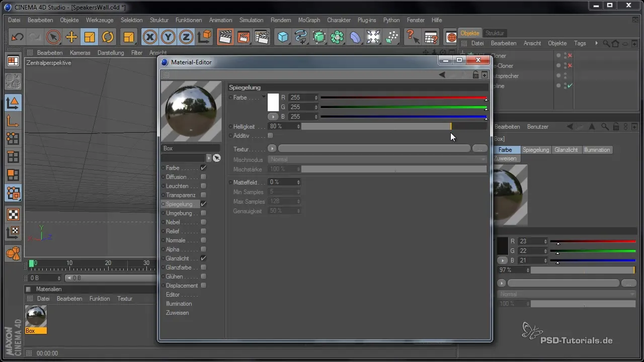Open Editor material page
The image size is (644, 362).
click(173, 295)
